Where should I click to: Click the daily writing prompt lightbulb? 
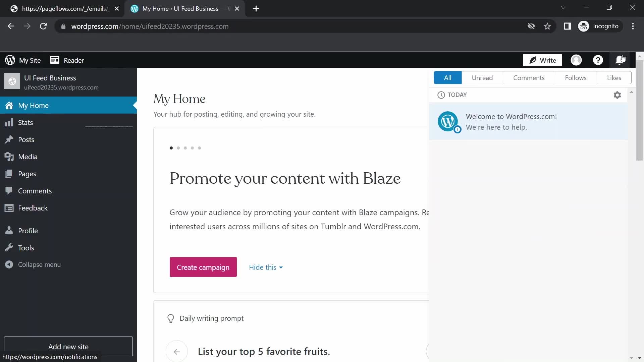pos(171,318)
